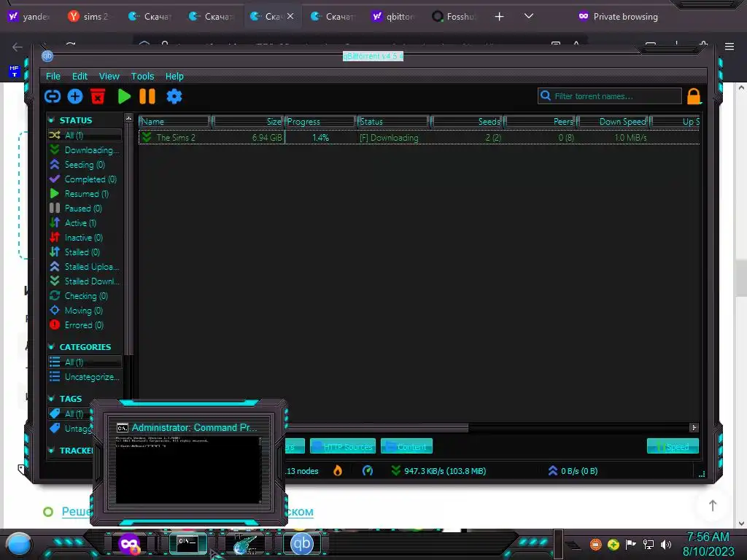Click the Command Prompt taskbar icon

(187, 543)
